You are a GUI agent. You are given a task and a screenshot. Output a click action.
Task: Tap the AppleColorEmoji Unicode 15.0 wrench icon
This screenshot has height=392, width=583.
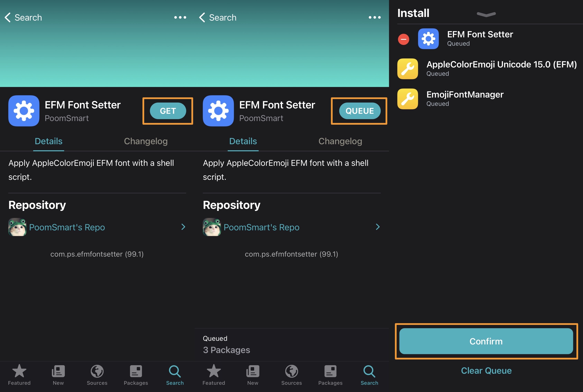click(408, 69)
